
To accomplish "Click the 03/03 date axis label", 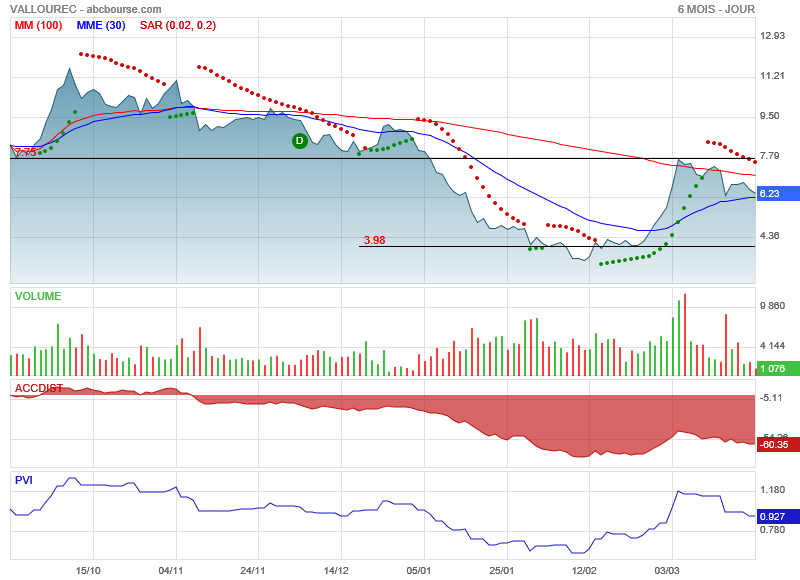I will point(667,570).
